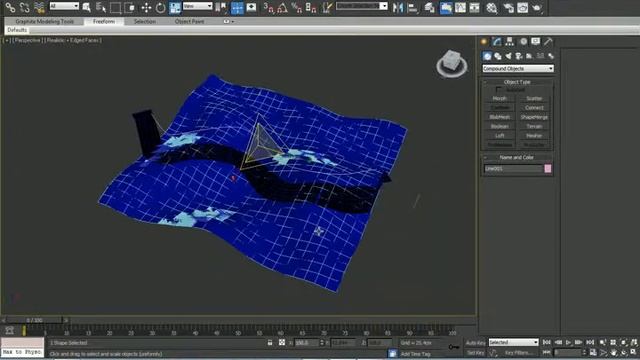Select Geometry category in Create panel

(487, 56)
